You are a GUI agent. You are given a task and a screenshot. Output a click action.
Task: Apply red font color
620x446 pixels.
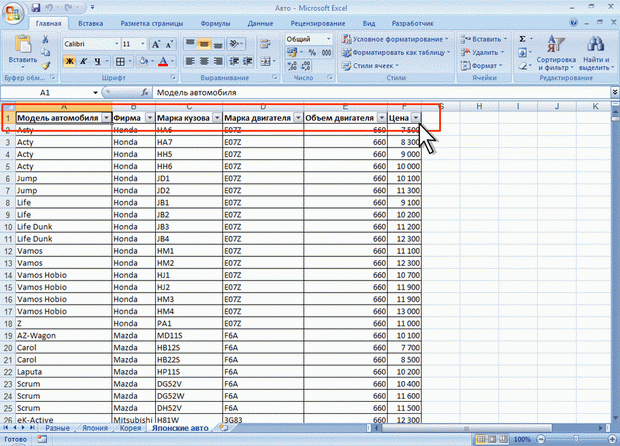163,61
